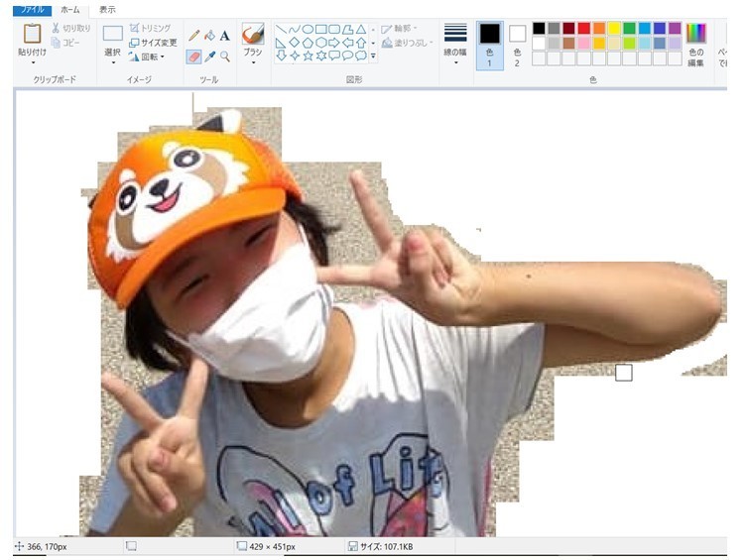The width and height of the screenshot is (747, 560).
Task: Choose the Up arrow shape
Action: 361,43
